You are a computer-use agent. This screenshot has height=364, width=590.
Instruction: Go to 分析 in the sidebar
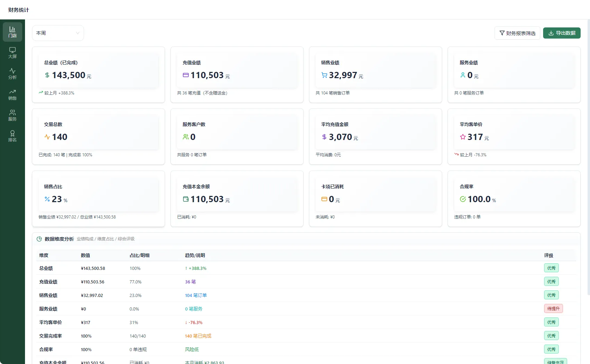pyautogui.click(x=13, y=74)
